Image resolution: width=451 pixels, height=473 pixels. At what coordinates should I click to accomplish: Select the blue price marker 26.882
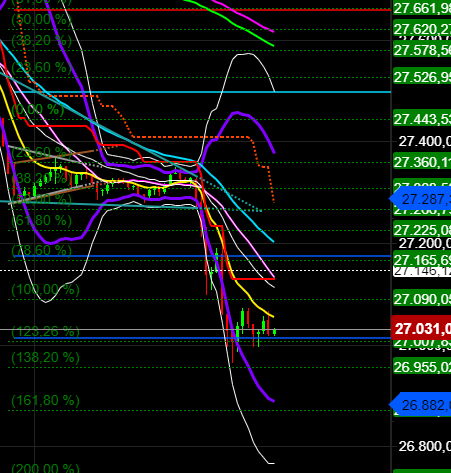(420, 405)
